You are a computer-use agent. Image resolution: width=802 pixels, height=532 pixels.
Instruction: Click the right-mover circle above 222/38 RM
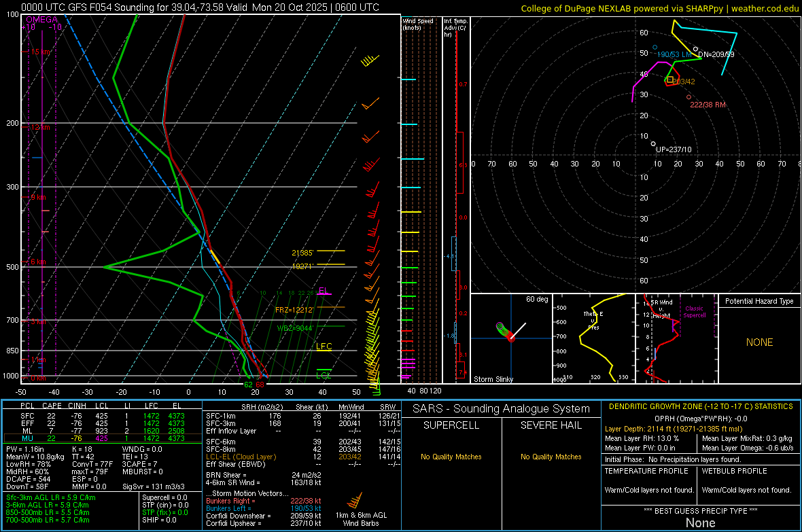tap(689, 96)
